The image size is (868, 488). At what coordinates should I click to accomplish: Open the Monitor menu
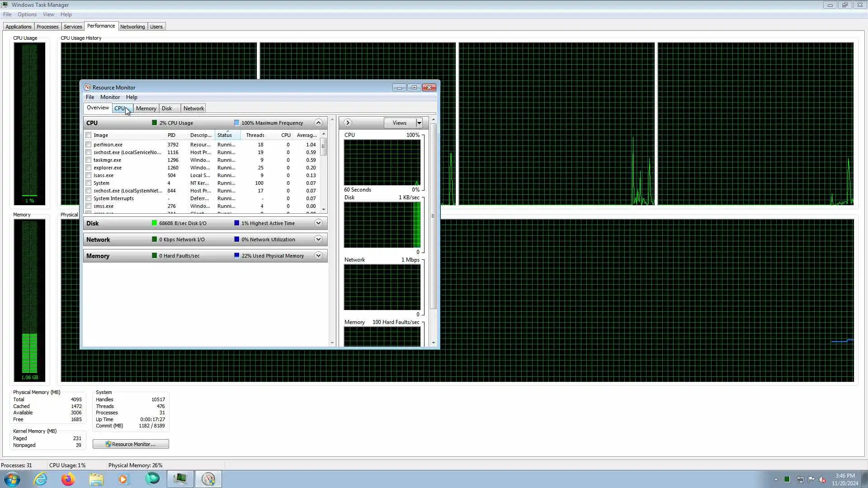coord(110,97)
